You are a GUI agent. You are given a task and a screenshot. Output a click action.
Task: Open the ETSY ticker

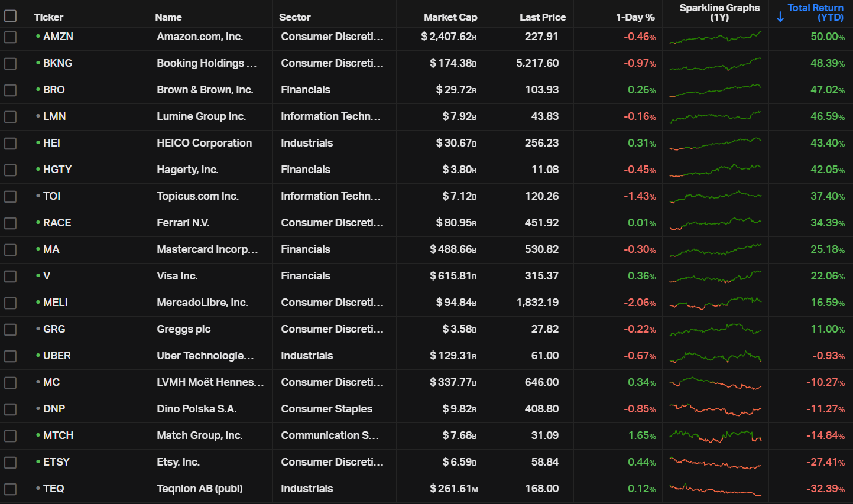click(56, 462)
